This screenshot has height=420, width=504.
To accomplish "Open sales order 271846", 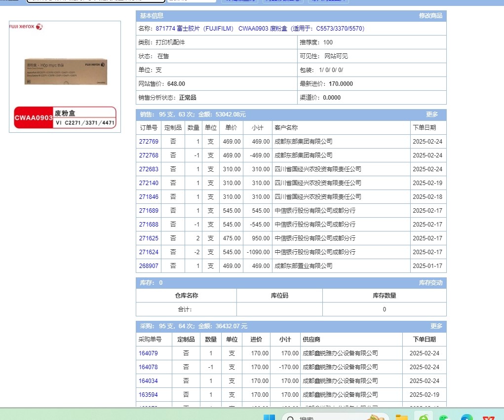I will coord(149,196).
